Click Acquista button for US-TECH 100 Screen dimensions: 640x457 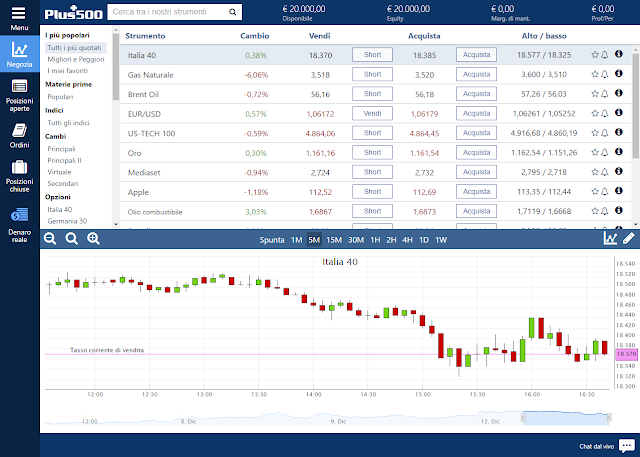(x=476, y=133)
